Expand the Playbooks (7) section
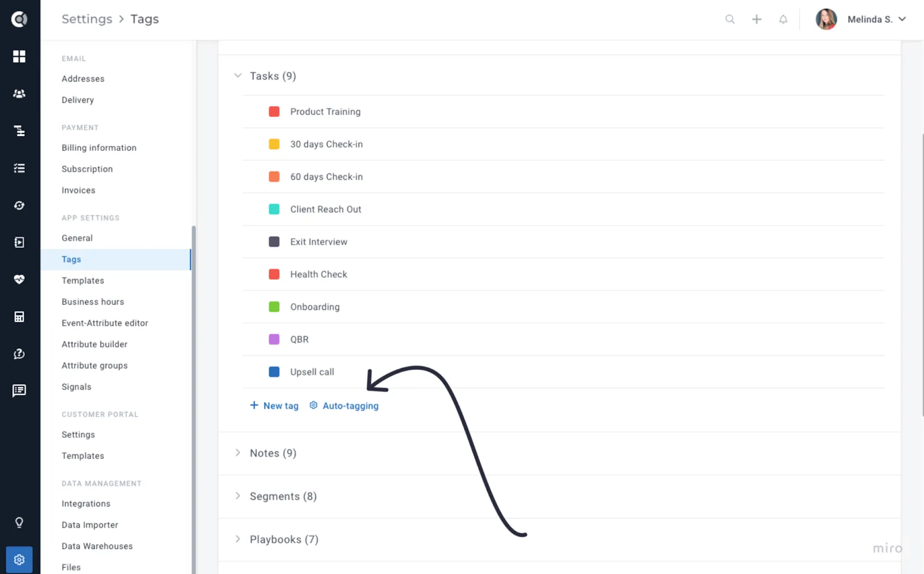The image size is (924, 574). pyautogui.click(x=238, y=539)
